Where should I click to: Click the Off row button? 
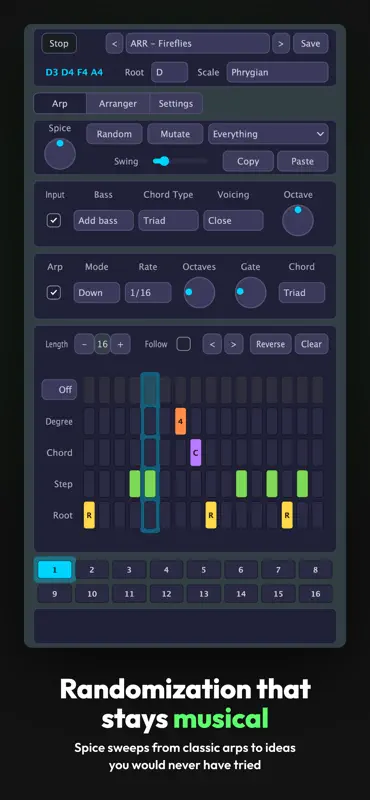(x=59, y=389)
